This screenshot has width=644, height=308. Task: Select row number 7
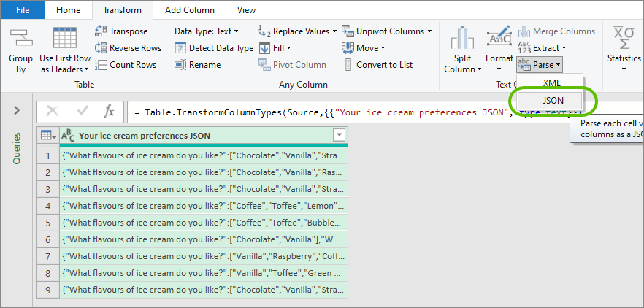coord(48,256)
